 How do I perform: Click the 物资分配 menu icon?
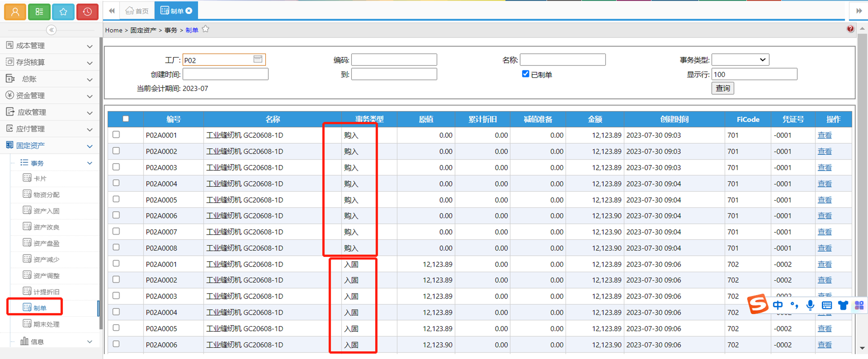(x=27, y=194)
